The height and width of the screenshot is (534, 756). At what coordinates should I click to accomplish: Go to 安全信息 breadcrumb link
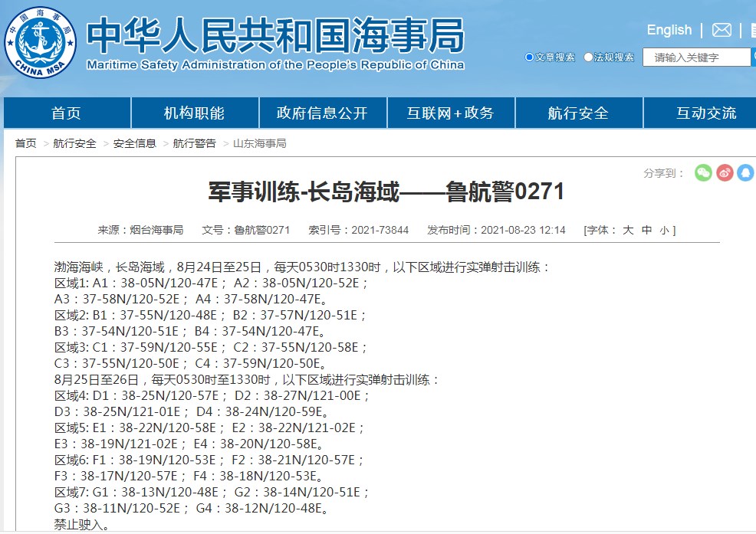tap(134, 143)
